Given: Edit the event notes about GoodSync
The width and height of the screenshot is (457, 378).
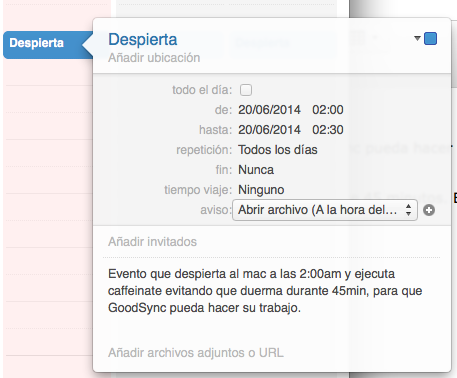Looking at the screenshot, I should pos(265,291).
